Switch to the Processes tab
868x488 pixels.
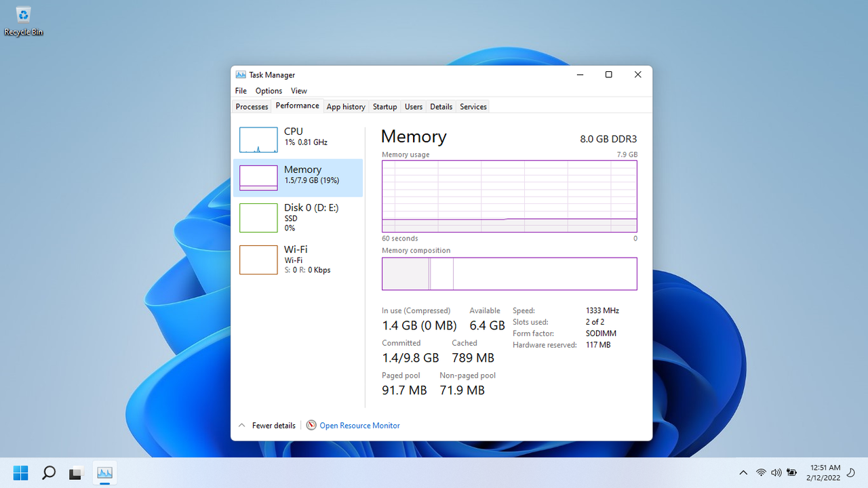[252, 106]
